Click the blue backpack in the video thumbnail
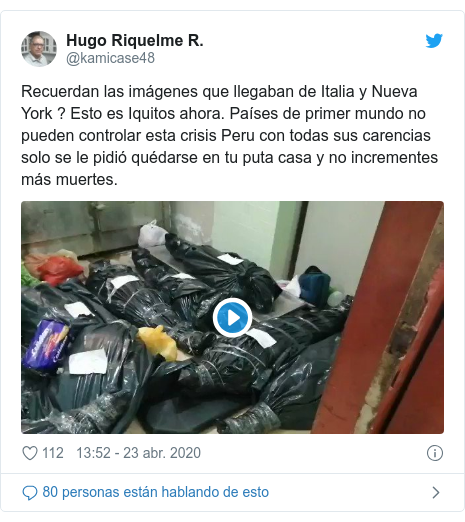Image resolution: width=465 pixels, height=522 pixels. [x=314, y=287]
